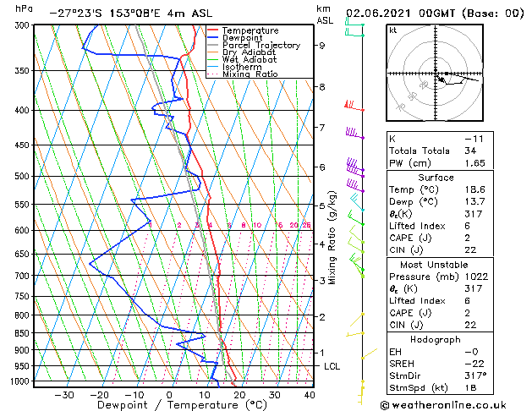Click the 40 temperature axis tick label
532x411 pixels.
pyautogui.click(x=310, y=395)
